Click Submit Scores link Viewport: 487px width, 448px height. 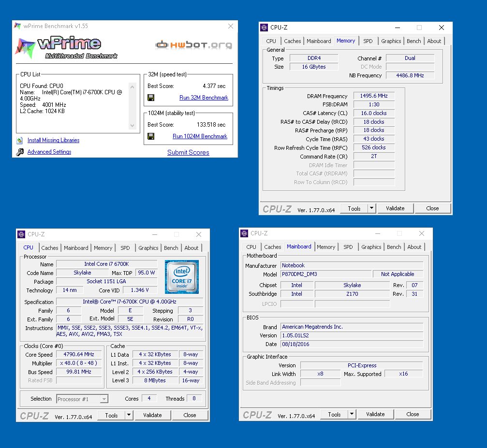(x=188, y=152)
